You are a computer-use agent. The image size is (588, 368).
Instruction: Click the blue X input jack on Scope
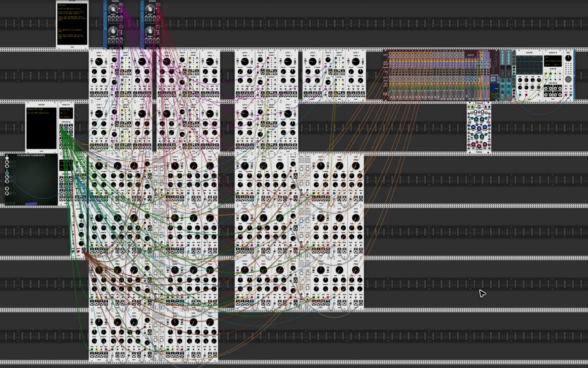tap(520, 95)
